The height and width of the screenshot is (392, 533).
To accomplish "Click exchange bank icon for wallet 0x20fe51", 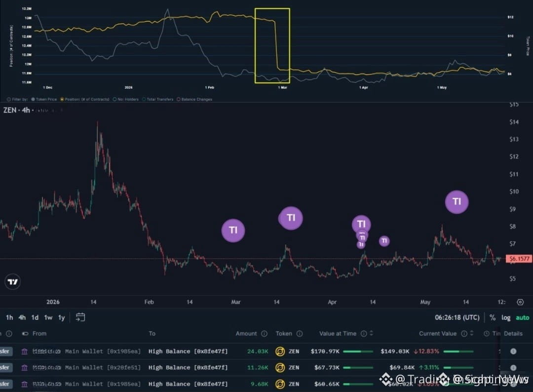I will click(25, 367).
